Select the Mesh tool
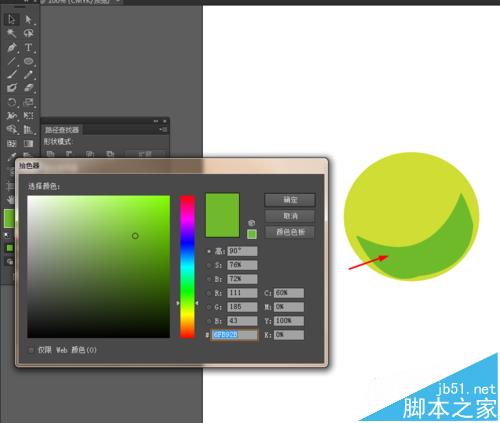 11,143
